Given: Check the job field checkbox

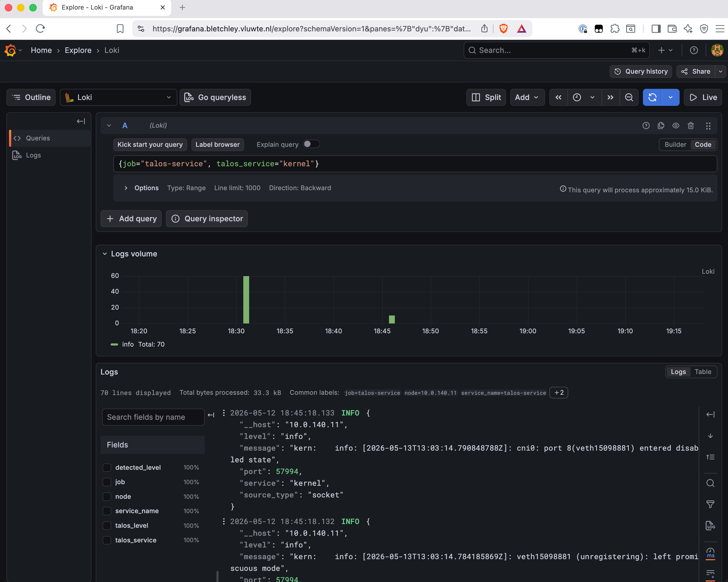Looking at the screenshot, I should [107, 482].
